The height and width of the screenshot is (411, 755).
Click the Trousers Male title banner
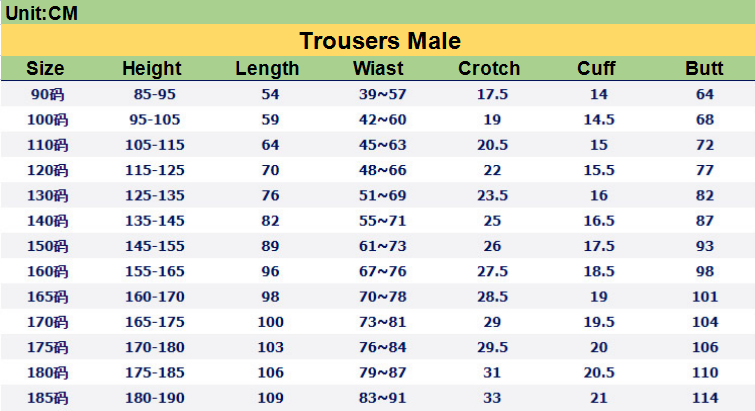tap(380, 40)
